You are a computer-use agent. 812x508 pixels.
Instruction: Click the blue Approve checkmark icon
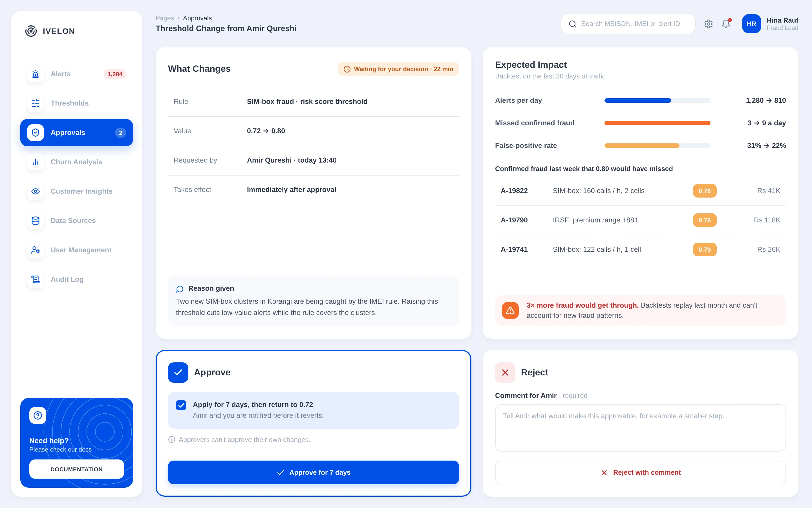point(178,372)
